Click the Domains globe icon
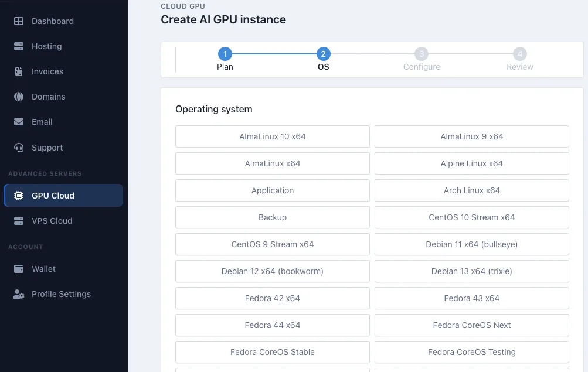 [x=19, y=97]
